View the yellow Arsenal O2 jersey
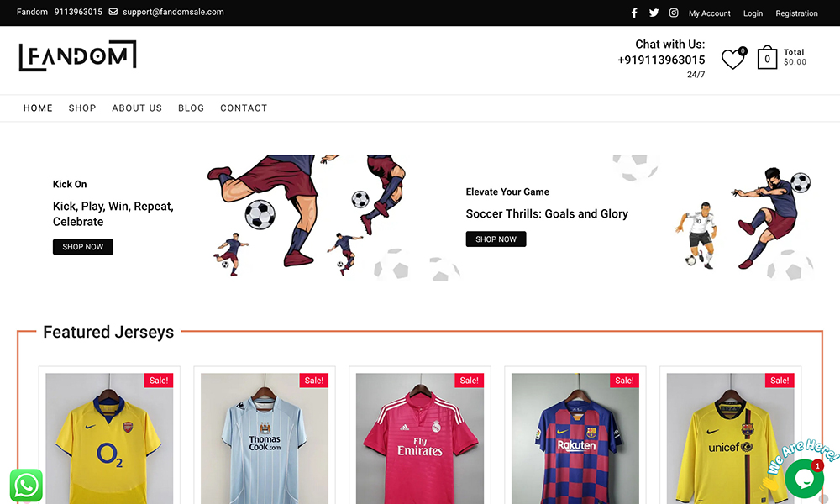This screenshot has width=840, height=504. (x=109, y=441)
